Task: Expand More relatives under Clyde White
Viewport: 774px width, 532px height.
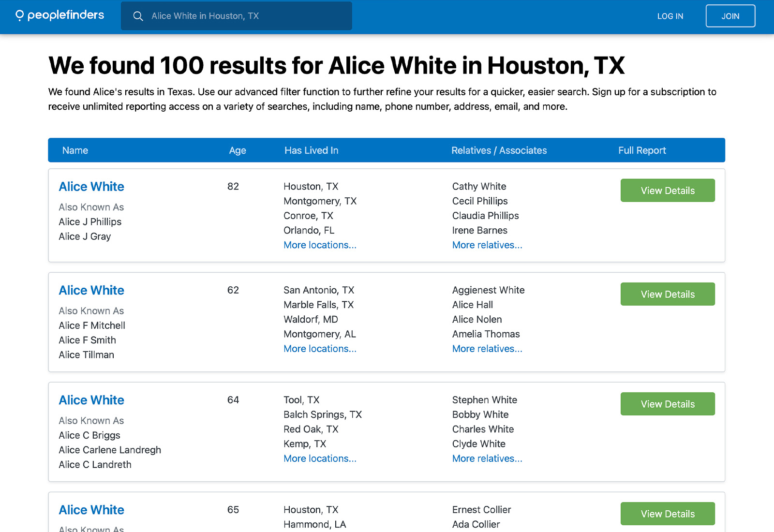Action: pos(487,458)
